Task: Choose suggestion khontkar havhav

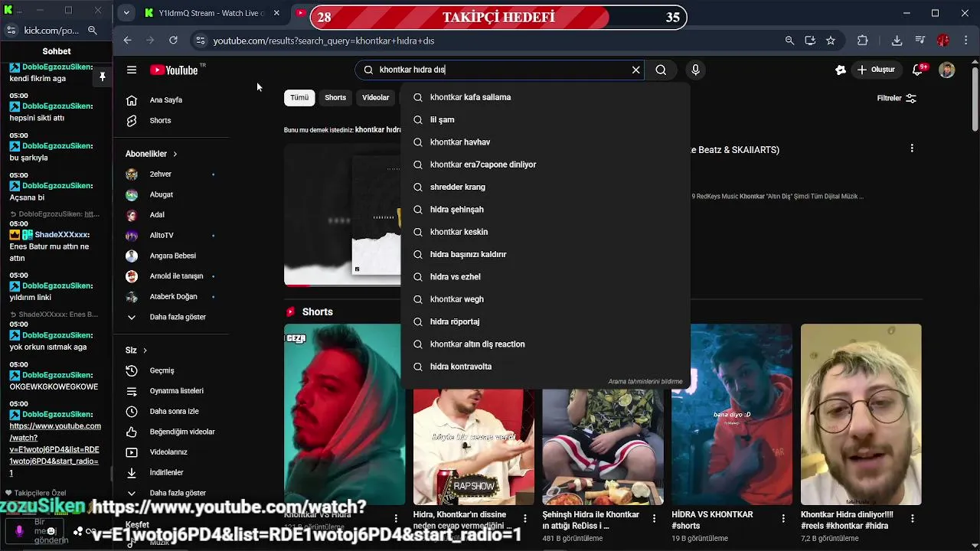Action: [x=545, y=142]
